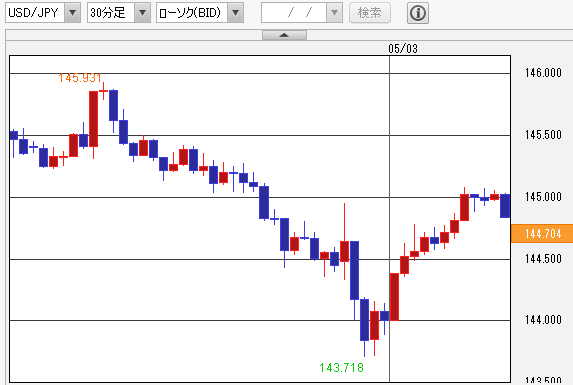Viewport: 573px width, 385px height.
Task: Click the date input field
Action: (x=294, y=13)
